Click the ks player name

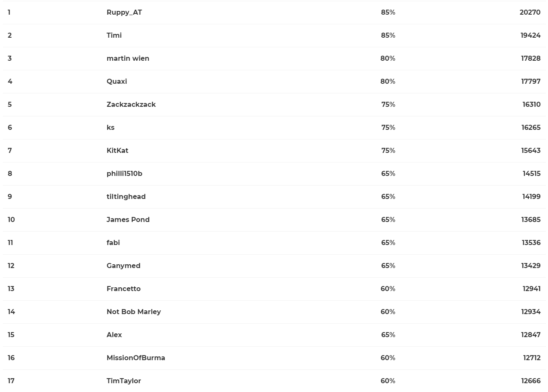click(x=110, y=127)
